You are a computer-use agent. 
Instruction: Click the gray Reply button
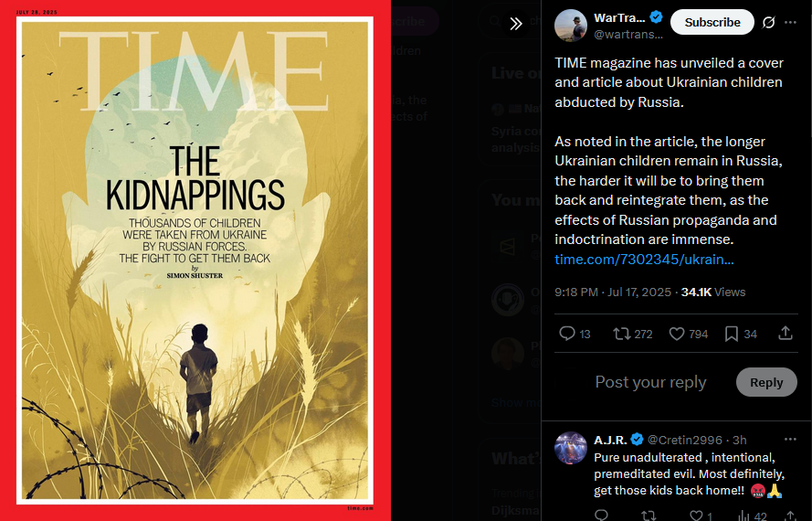[766, 382]
